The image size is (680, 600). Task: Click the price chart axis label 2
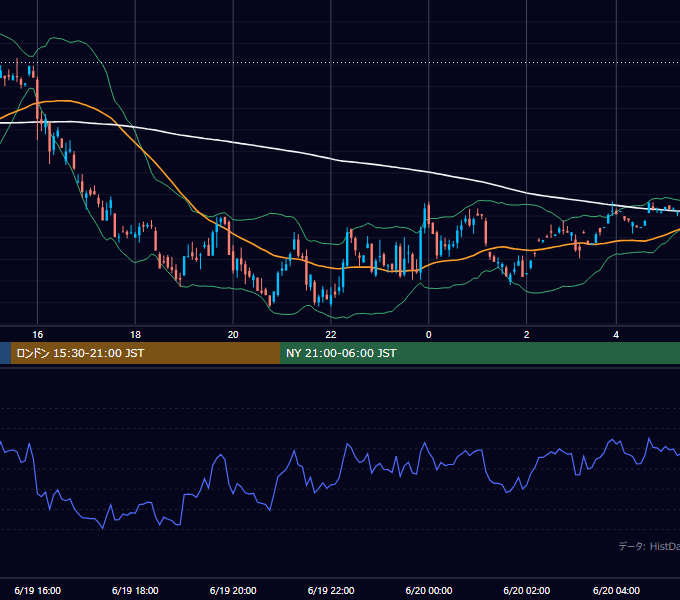526,334
